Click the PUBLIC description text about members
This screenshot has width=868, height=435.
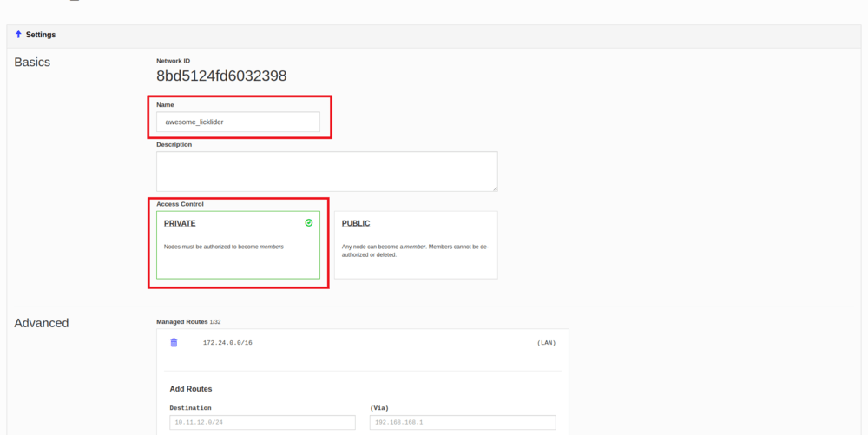coord(415,250)
